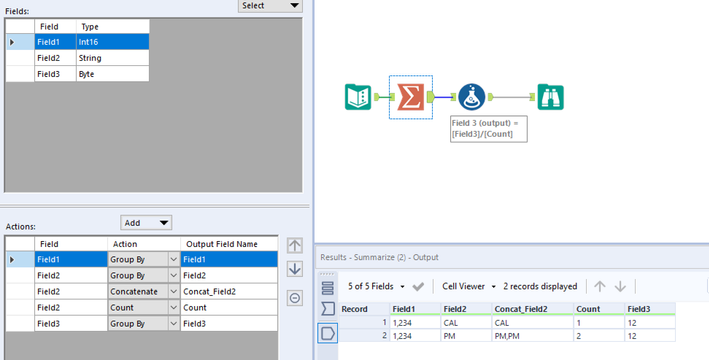709x360 pixels.
Task: Click the move action up arrow
Action: click(295, 246)
